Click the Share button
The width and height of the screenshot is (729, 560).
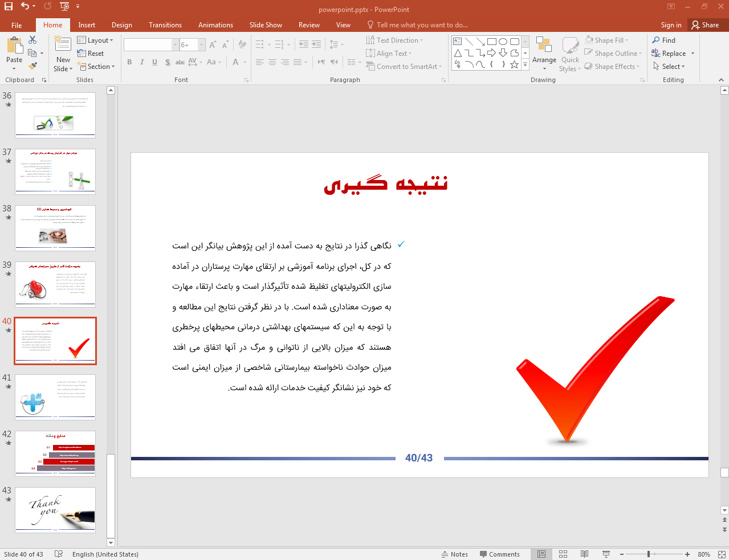coord(705,25)
